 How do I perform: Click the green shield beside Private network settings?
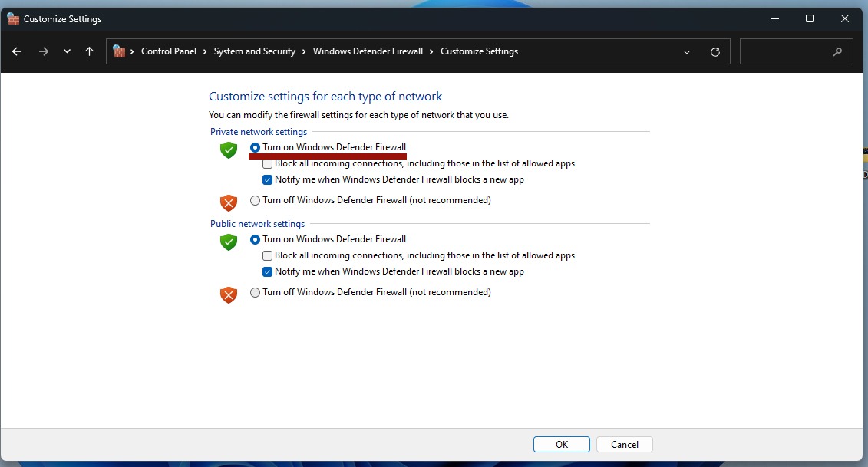(x=228, y=150)
